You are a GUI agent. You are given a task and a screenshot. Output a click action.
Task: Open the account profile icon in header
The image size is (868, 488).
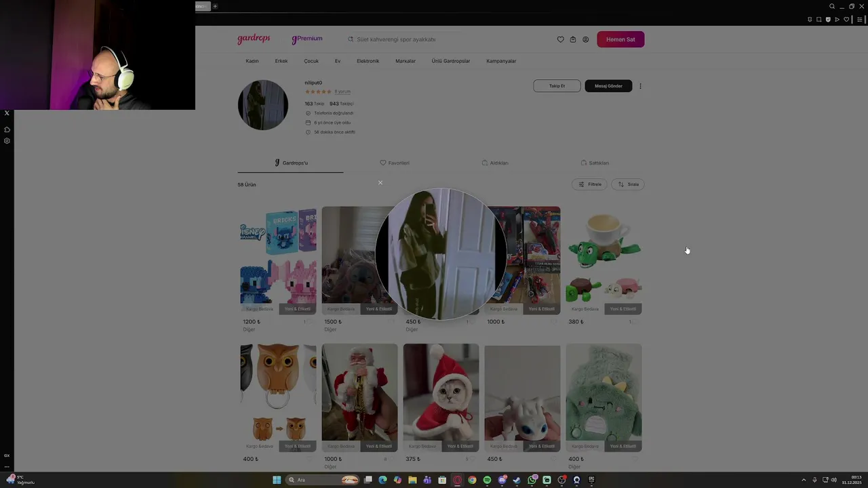click(586, 39)
